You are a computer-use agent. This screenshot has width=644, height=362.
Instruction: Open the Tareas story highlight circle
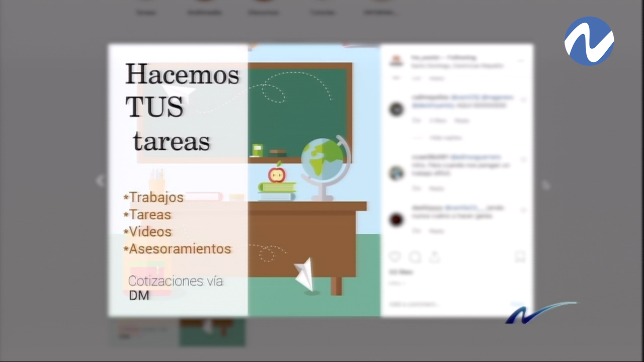(x=146, y=4)
